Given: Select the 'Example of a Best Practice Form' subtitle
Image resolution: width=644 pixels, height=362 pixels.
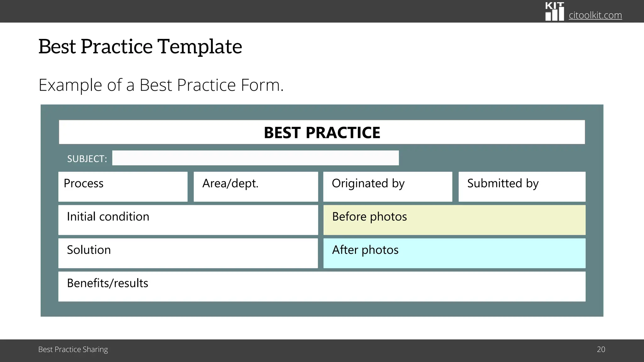Looking at the screenshot, I should pyautogui.click(x=161, y=85).
